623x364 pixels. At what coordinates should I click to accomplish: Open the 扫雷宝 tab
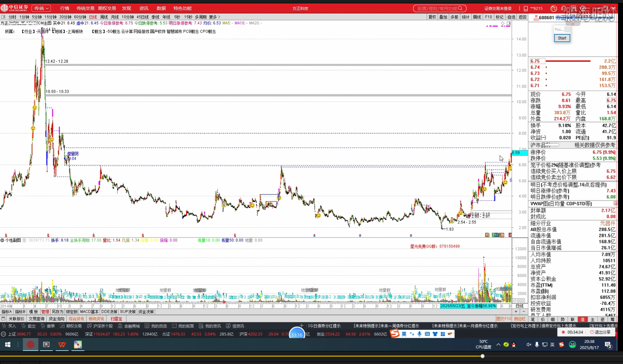[x=116, y=319]
